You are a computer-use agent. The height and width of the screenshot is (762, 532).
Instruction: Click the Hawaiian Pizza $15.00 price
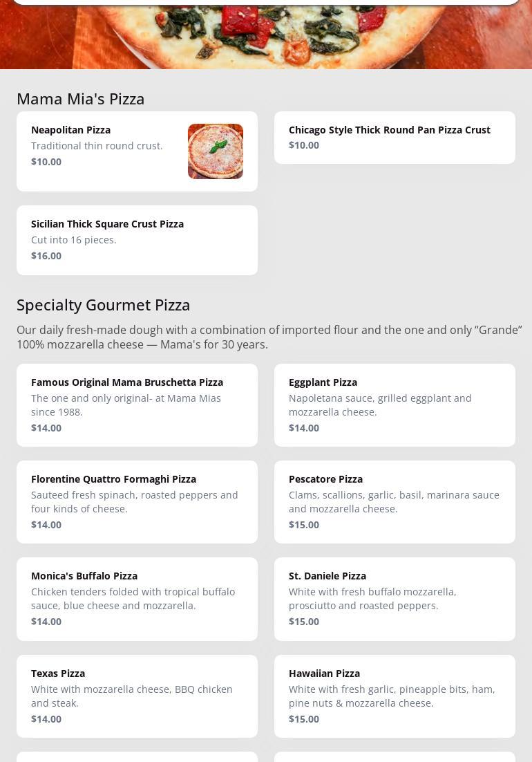(304, 719)
